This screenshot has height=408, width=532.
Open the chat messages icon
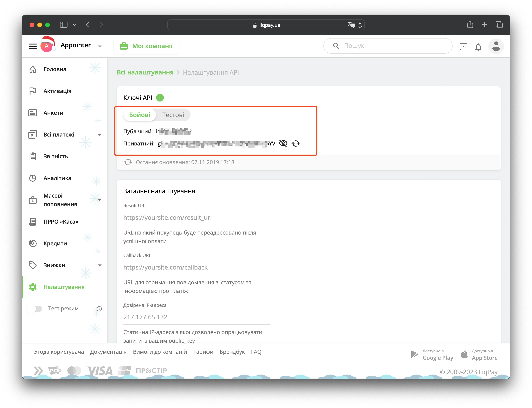pos(463,46)
